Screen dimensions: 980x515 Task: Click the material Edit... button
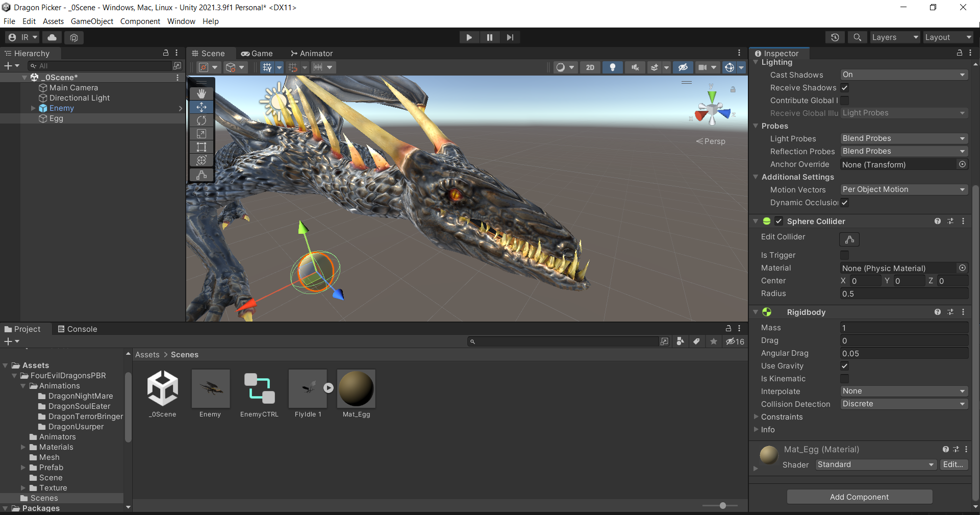(952, 464)
